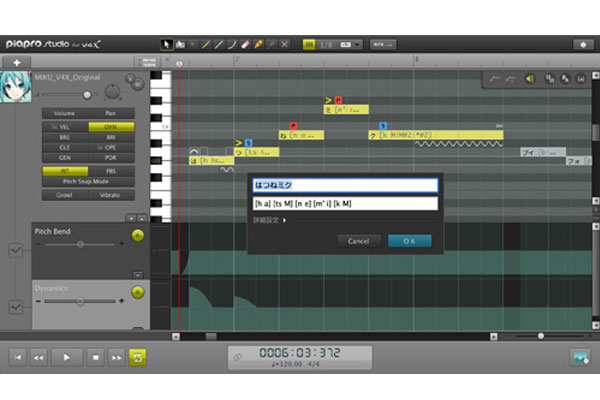Open settings via the gear icon
This screenshot has width=600, height=400.
[x=583, y=45]
